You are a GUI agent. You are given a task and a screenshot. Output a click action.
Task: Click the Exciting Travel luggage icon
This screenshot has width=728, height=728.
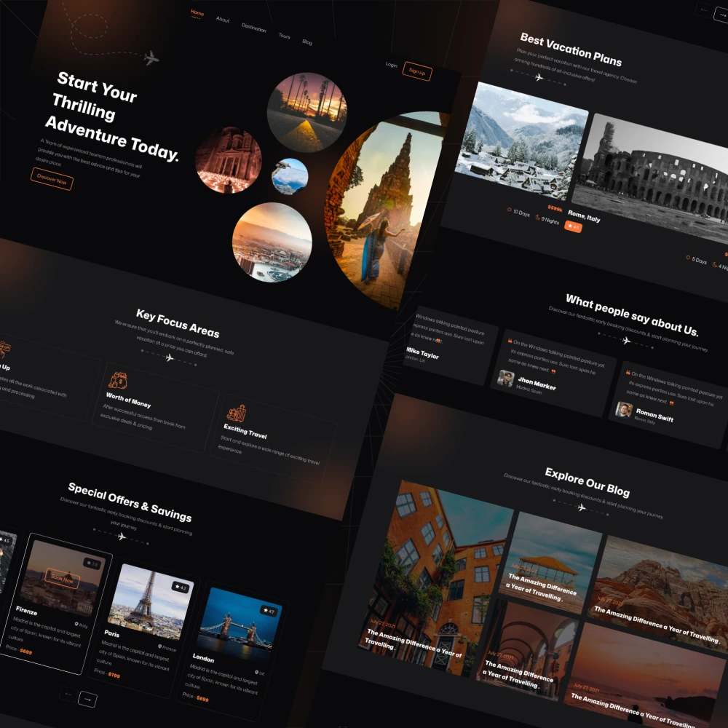[x=236, y=413]
